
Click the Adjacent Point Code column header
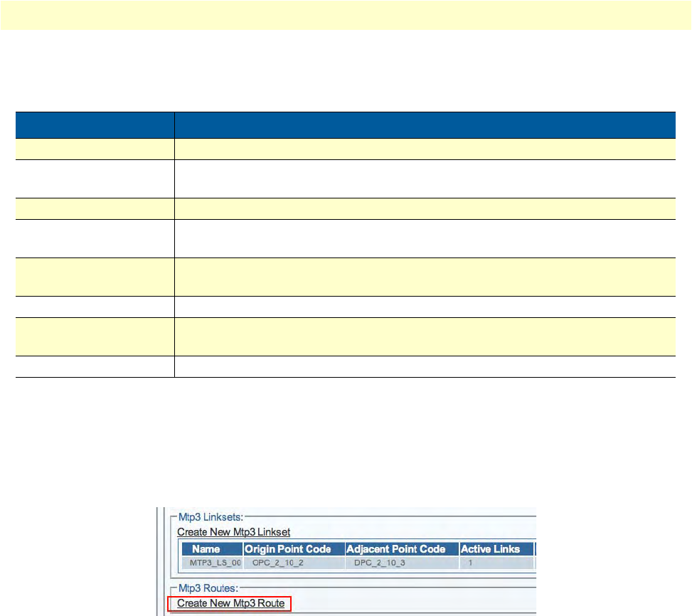(402, 549)
